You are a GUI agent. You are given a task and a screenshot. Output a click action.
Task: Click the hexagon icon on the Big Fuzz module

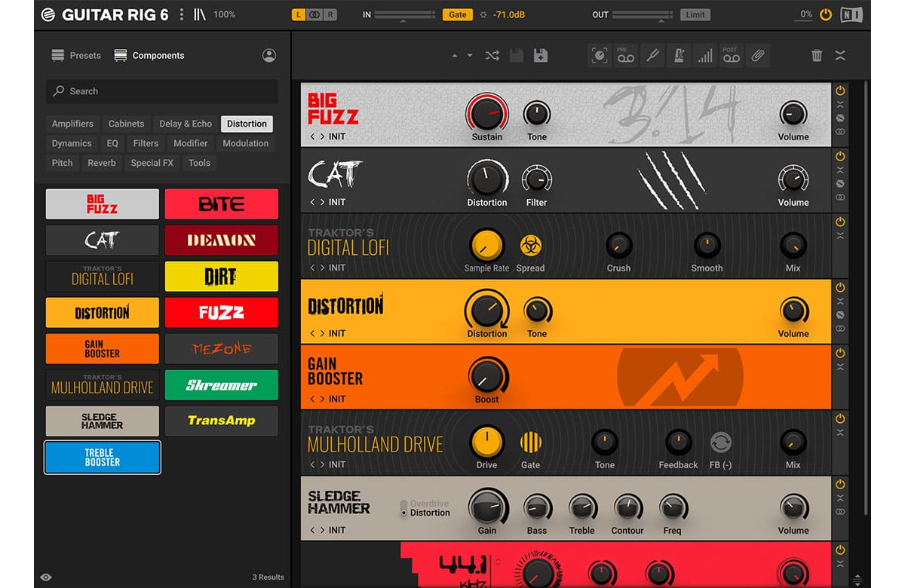click(840, 118)
